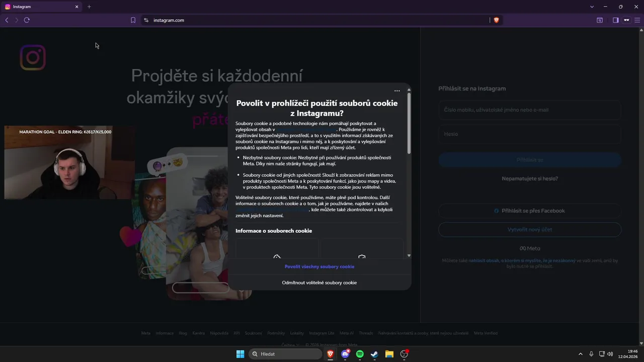Click the Hledat taskbar search box
Image resolution: width=644 pixels, height=362 pixels.
tap(286, 354)
